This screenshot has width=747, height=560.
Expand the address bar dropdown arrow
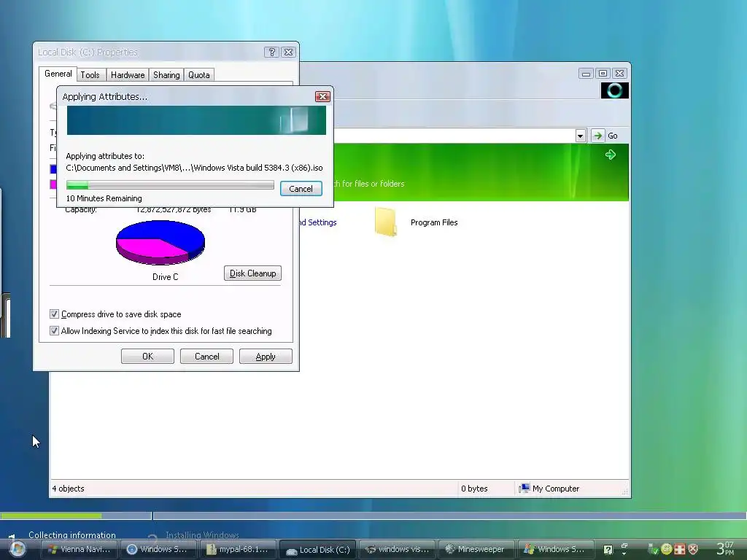pyautogui.click(x=580, y=136)
